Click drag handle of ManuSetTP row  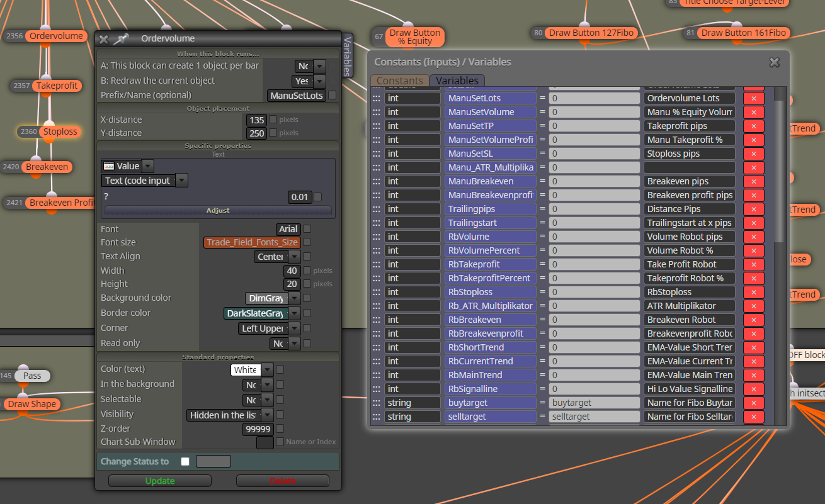[x=377, y=126]
